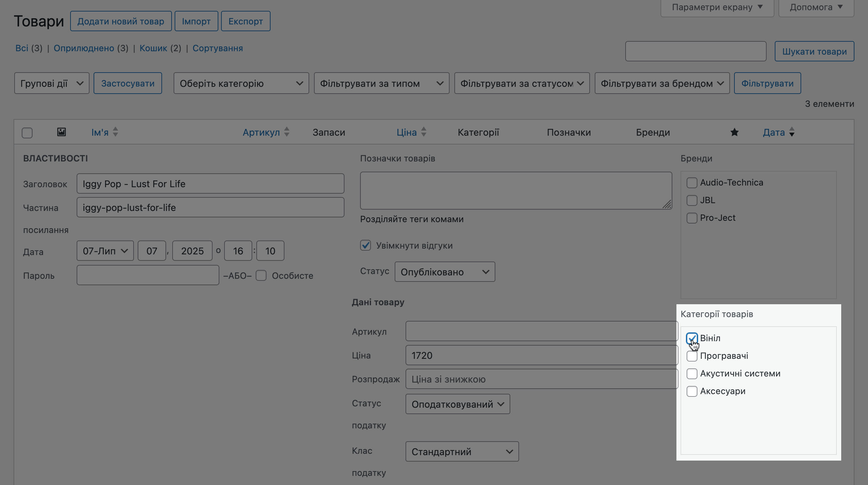Show the Всі products view
This screenshot has width=868, height=485.
(x=22, y=48)
